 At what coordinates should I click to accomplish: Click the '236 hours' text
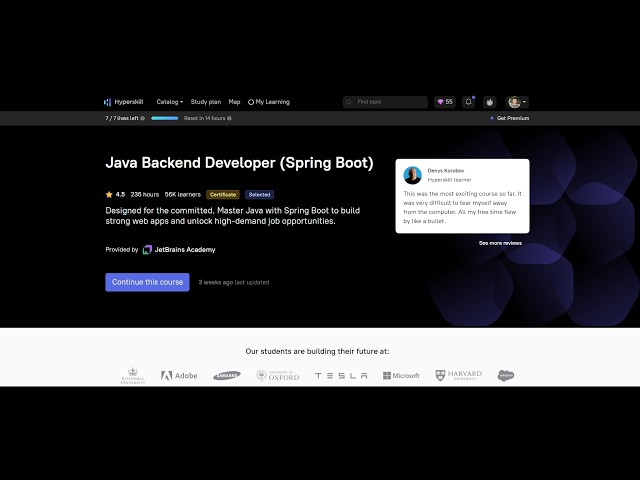[x=144, y=195]
